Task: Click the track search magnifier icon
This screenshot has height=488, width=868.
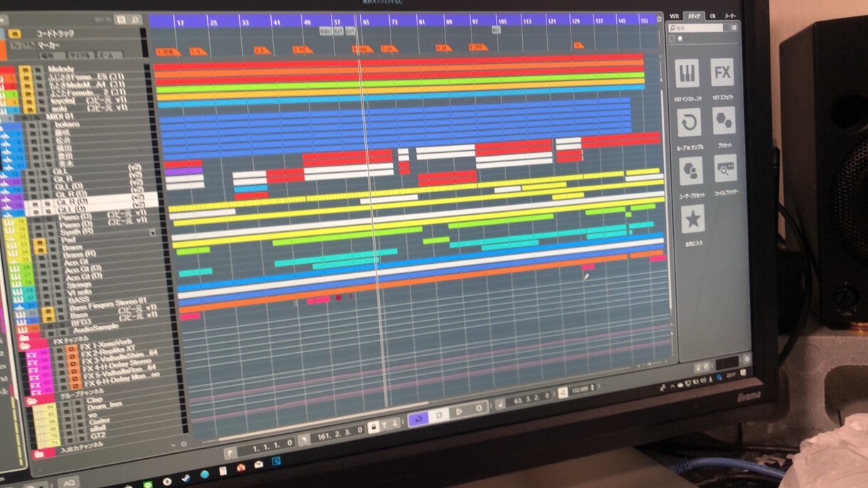Action: click(x=135, y=20)
